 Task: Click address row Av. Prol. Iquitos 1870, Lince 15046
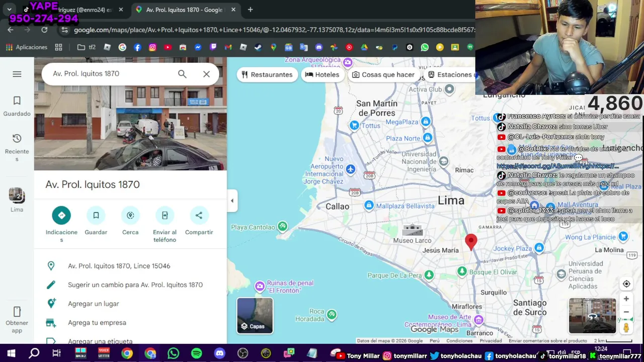130,266
